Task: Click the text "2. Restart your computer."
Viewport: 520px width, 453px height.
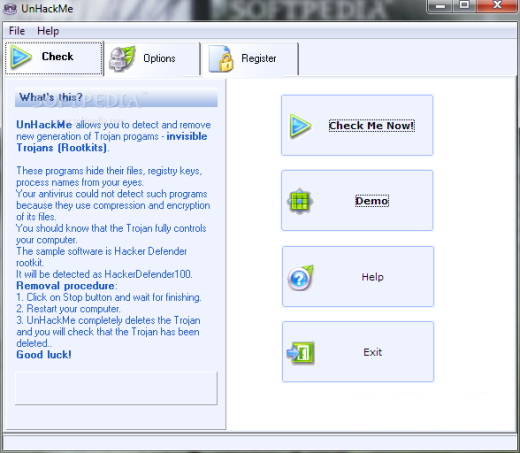Action: point(68,309)
